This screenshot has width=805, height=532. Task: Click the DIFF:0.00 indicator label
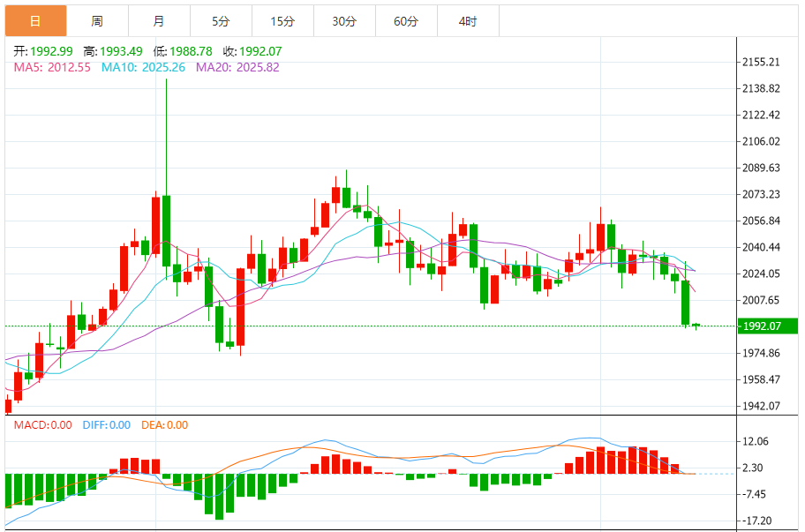coord(106,424)
